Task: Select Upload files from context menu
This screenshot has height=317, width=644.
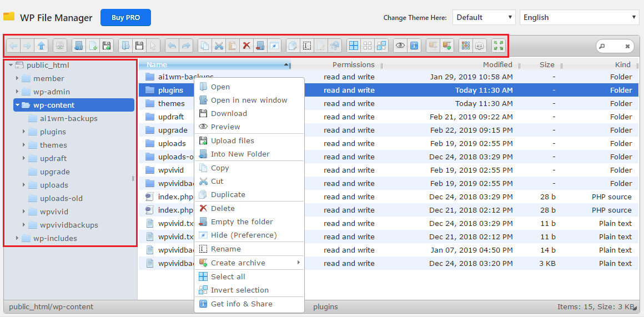Action: click(249, 140)
